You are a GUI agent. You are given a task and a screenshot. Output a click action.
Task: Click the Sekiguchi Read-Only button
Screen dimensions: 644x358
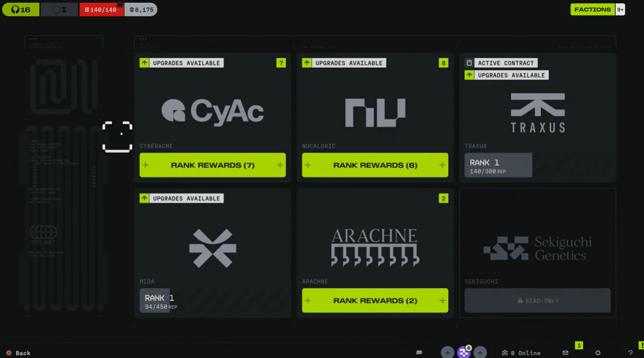(x=537, y=301)
